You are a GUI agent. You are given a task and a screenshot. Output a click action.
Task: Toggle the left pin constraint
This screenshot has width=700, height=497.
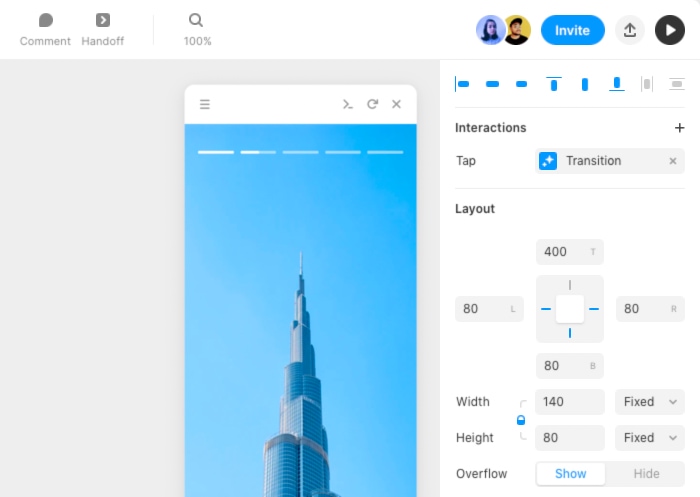[x=546, y=309]
